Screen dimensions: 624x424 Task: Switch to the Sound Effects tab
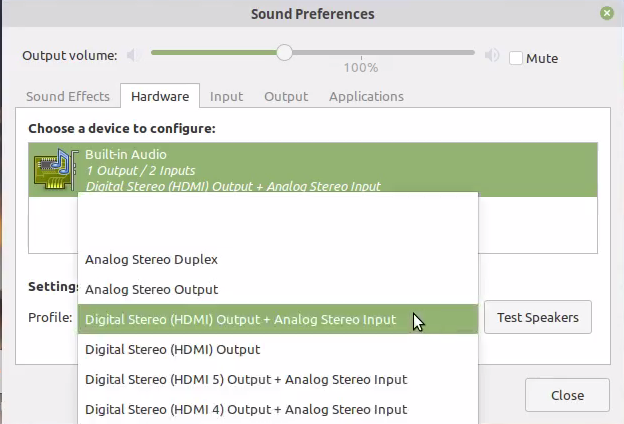(68, 97)
